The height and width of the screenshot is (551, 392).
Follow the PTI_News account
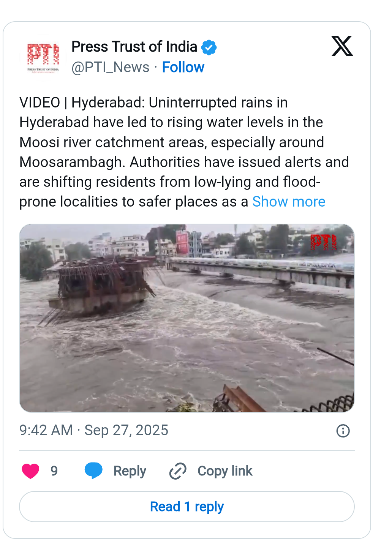pos(183,67)
